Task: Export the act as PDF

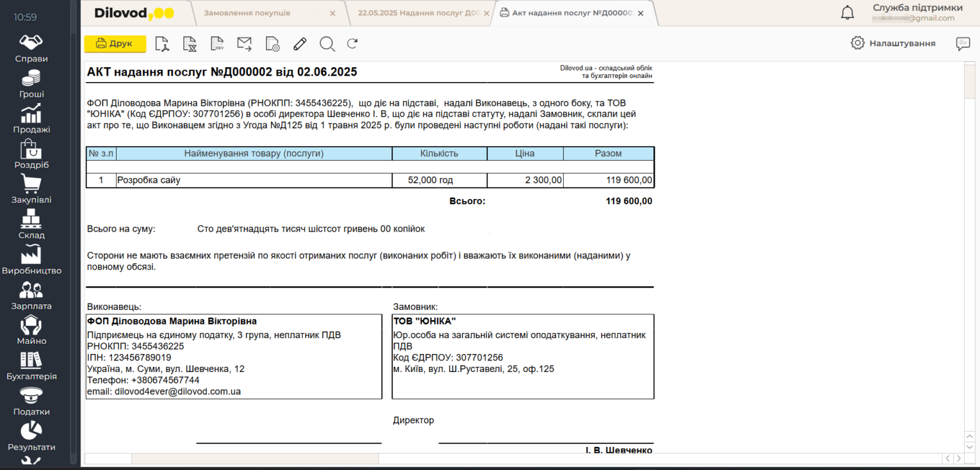Action: tap(161, 44)
